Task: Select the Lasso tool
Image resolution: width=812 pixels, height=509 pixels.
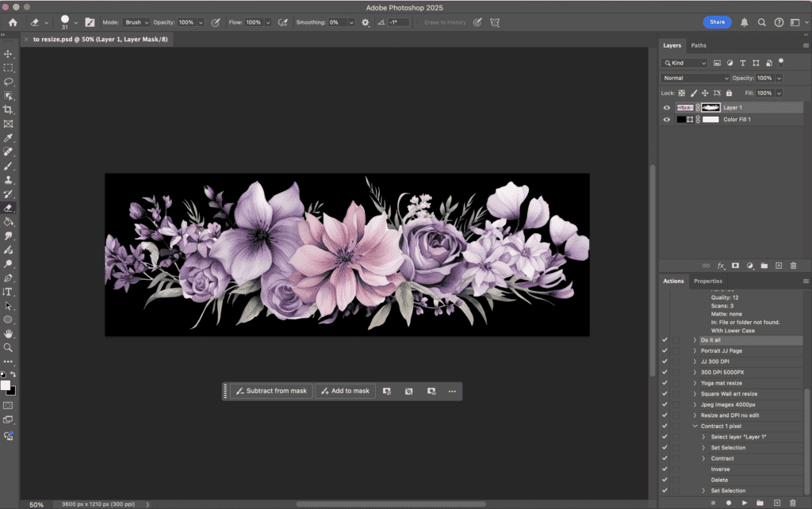Action: click(x=9, y=82)
